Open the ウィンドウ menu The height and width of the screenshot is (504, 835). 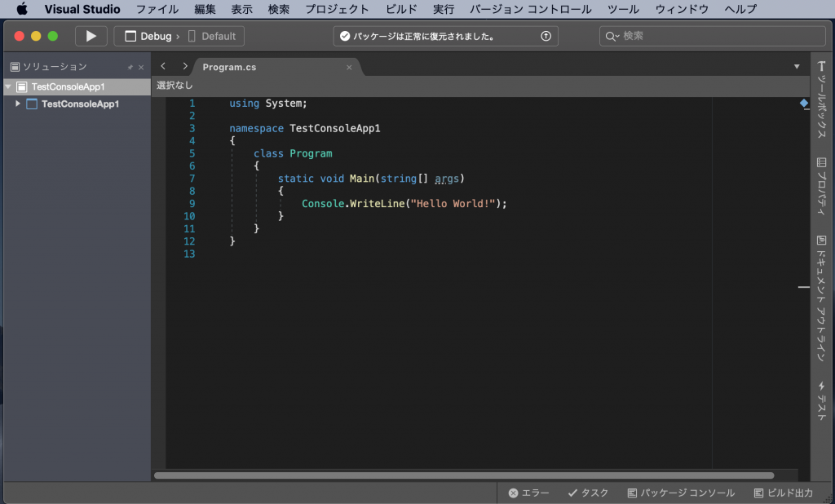682,9
